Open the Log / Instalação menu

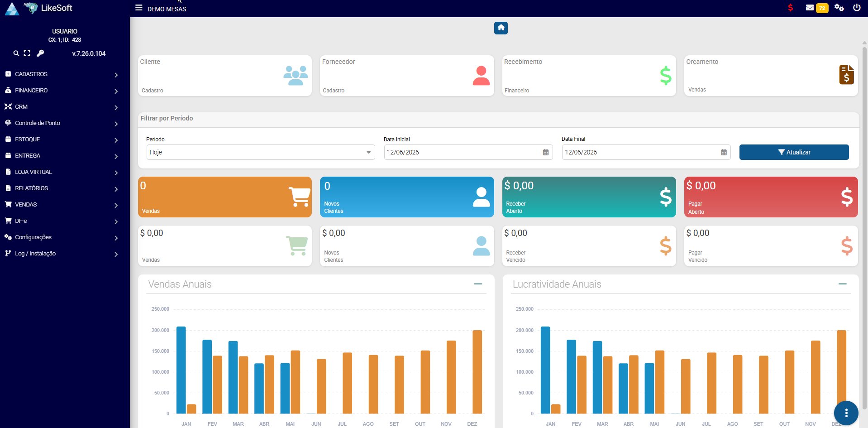pyautogui.click(x=65, y=254)
